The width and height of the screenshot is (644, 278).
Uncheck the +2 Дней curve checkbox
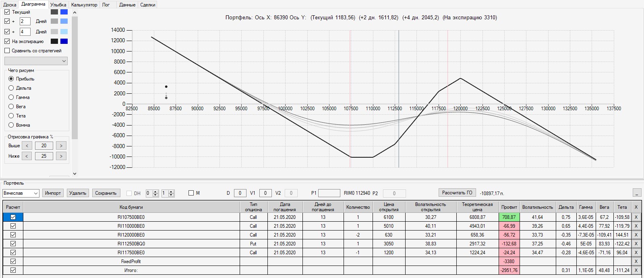point(7,21)
